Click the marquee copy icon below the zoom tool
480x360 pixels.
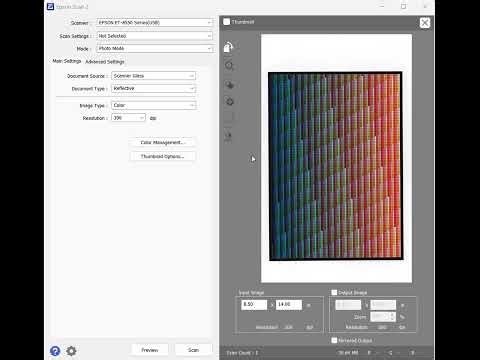click(x=229, y=84)
